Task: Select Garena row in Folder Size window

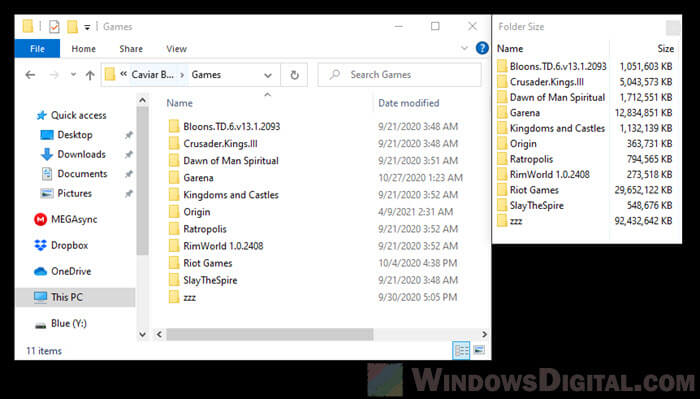Action: point(585,113)
